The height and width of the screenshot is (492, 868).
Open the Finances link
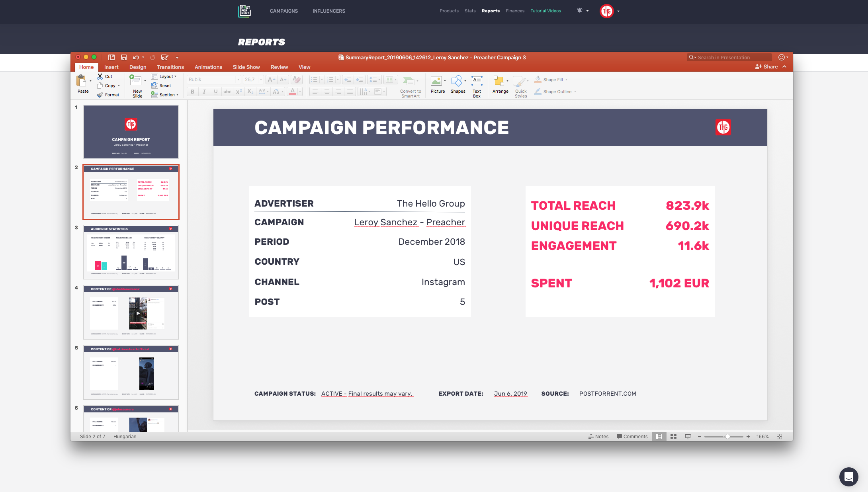(515, 11)
